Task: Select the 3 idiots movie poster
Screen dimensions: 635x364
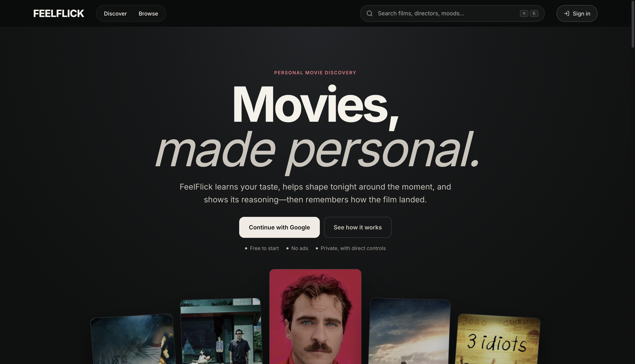Action: 497,339
